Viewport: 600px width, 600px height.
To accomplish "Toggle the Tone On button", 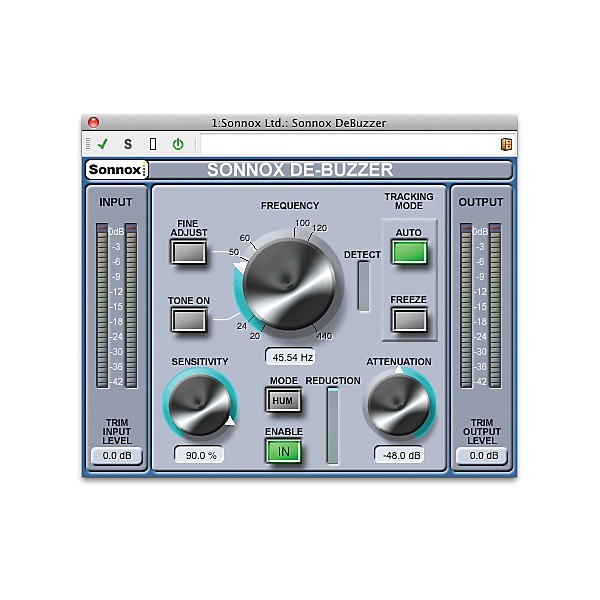I will point(189,320).
